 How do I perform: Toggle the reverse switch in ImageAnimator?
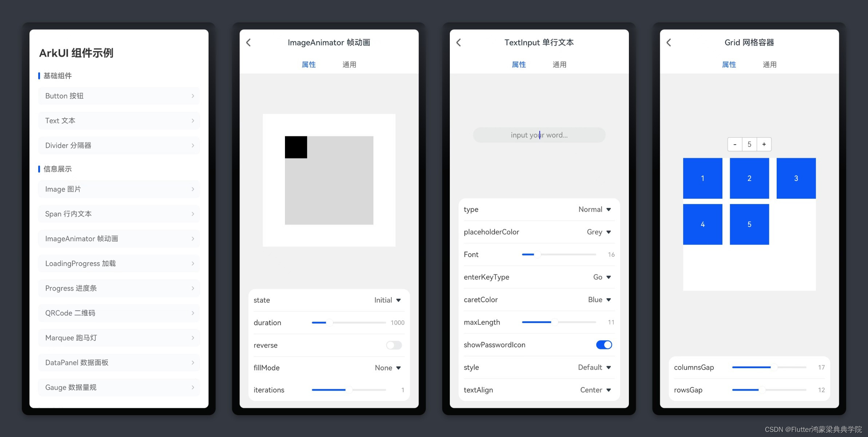[x=394, y=345]
